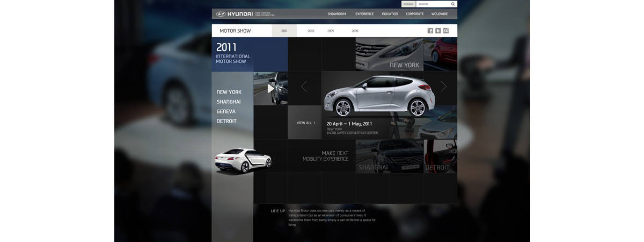
Task: Choose NEW YORK in the city list
Action: 229,92
